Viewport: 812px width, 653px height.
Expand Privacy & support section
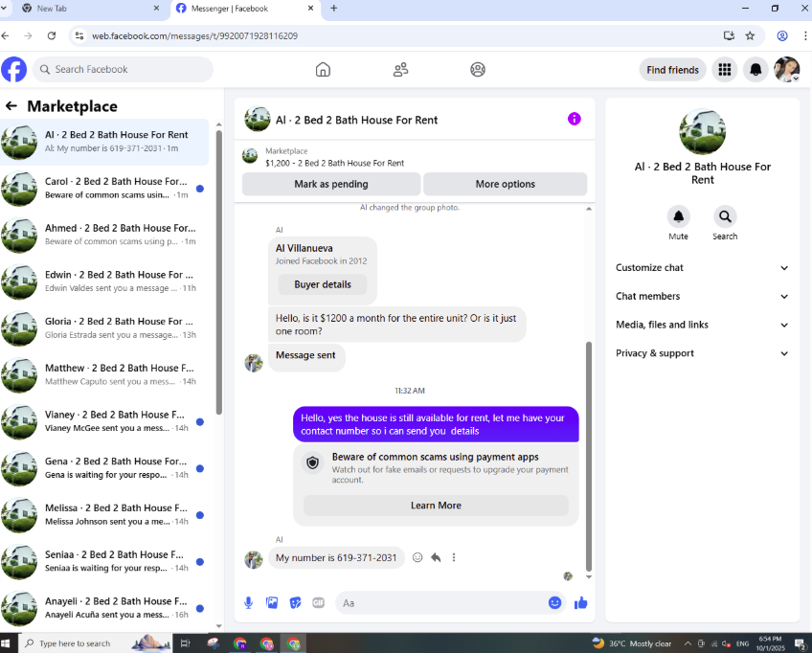pyautogui.click(x=702, y=353)
